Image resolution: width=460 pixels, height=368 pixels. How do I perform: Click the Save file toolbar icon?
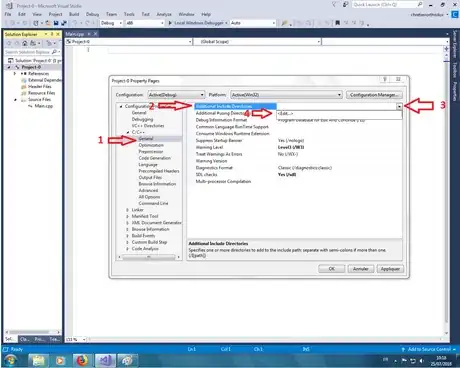(56, 23)
